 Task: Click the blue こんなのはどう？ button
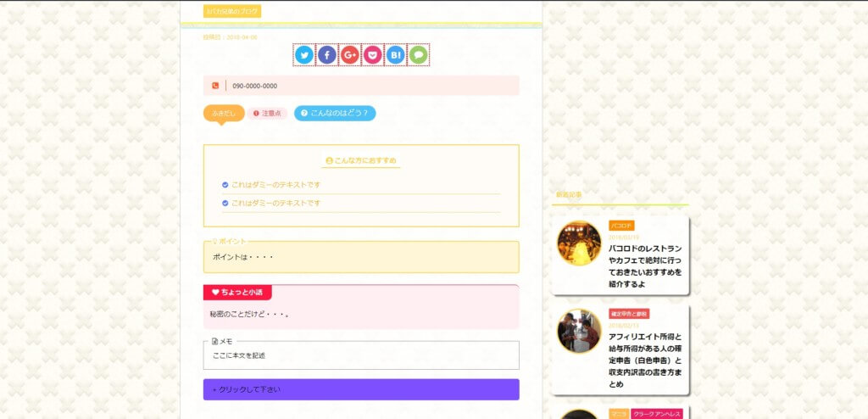click(335, 113)
